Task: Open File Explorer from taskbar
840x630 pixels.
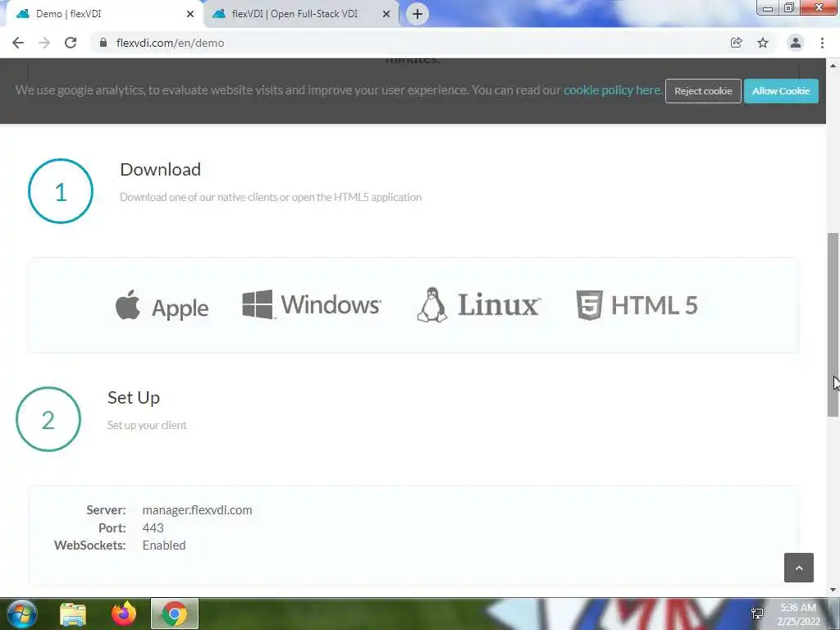Action: [x=73, y=614]
